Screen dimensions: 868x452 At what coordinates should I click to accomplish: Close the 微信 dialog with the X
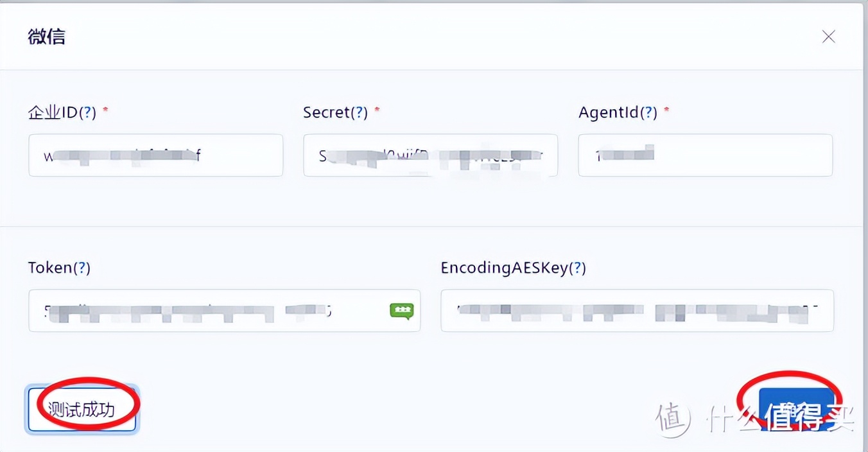coord(828,37)
